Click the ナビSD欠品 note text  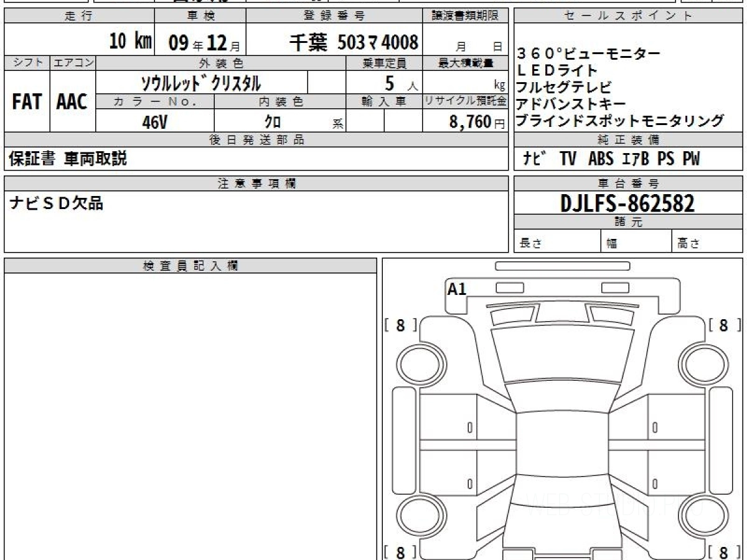57,203
